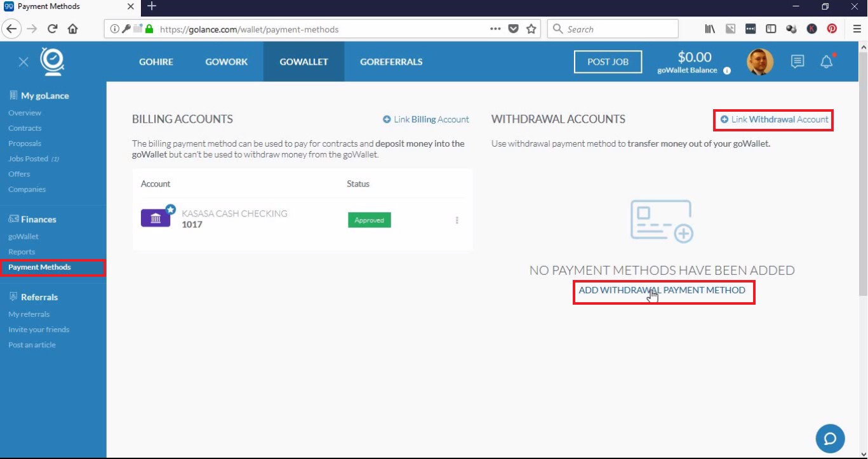The height and width of the screenshot is (459, 868).
Task: Toggle the sidebars toolbar icon
Action: coord(771,29)
